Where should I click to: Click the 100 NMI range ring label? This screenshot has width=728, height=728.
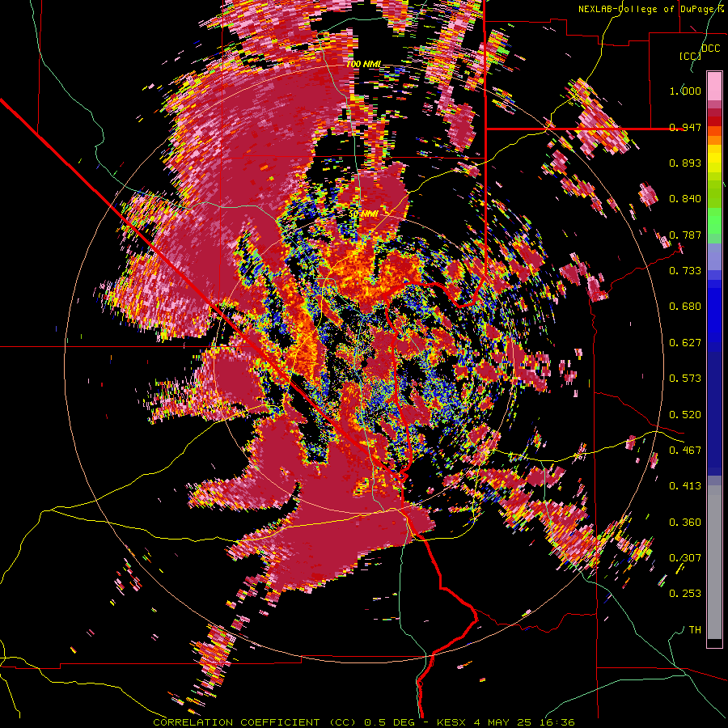tap(363, 64)
